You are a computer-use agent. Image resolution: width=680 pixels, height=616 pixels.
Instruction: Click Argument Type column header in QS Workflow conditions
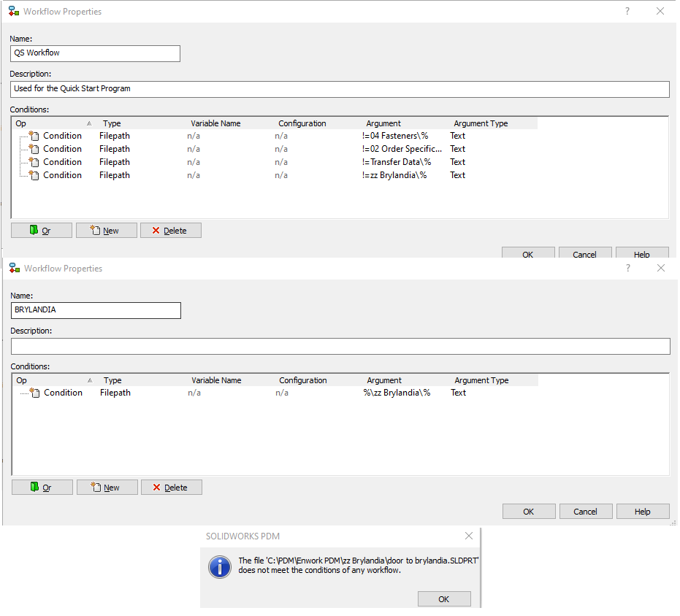point(492,123)
